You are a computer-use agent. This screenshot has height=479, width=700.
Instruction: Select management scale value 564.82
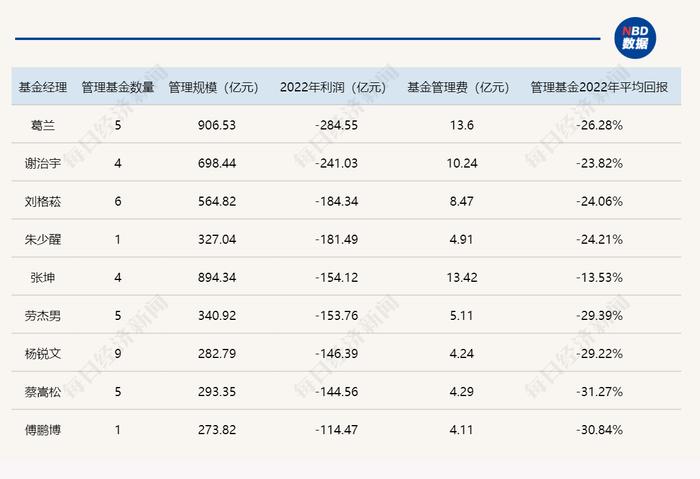(x=217, y=201)
